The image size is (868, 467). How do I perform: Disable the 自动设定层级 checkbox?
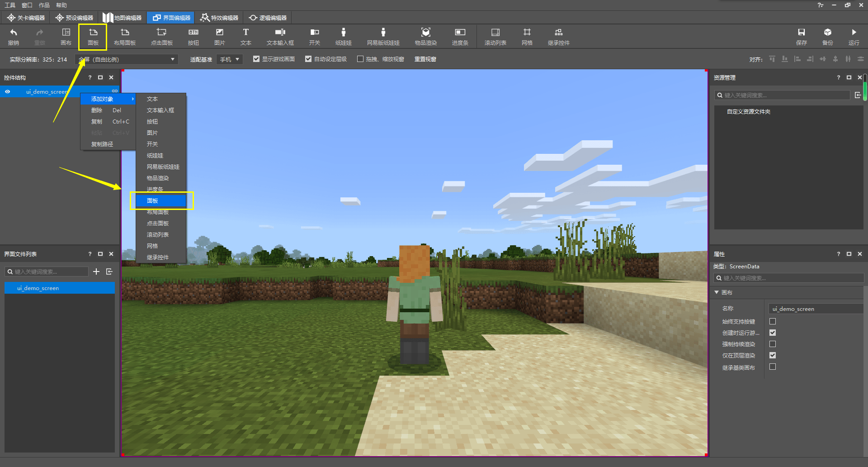point(308,59)
